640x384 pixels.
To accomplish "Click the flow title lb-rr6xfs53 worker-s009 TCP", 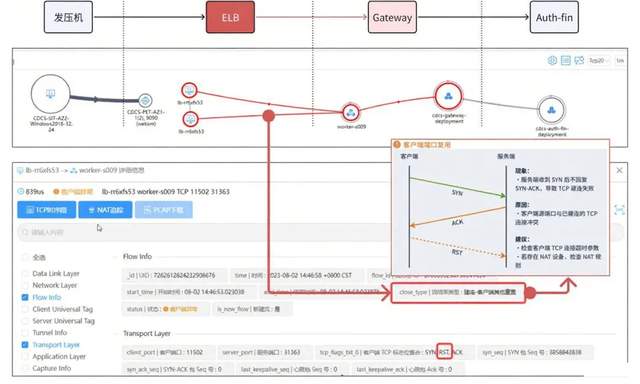I will coord(165,191).
